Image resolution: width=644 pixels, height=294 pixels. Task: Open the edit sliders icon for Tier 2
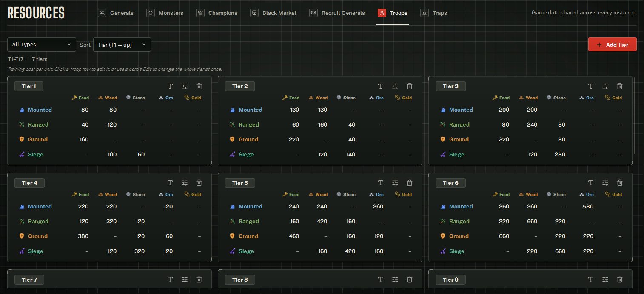pos(395,86)
